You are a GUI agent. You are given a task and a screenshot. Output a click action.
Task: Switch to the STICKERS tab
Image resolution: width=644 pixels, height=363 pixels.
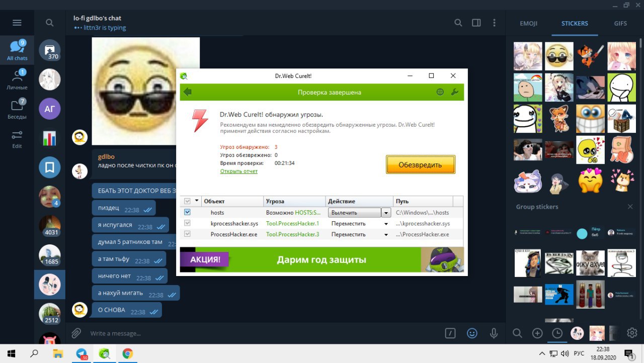tap(575, 23)
